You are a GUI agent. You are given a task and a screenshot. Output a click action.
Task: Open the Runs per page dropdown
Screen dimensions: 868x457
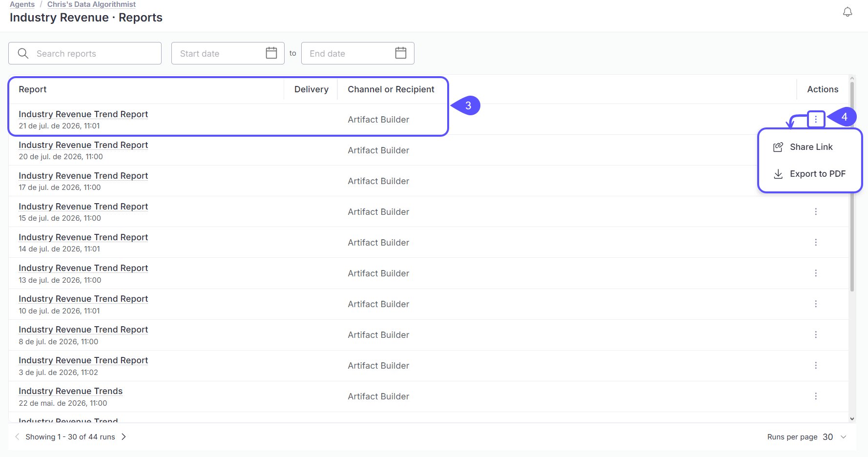pyautogui.click(x=835, y=437)
